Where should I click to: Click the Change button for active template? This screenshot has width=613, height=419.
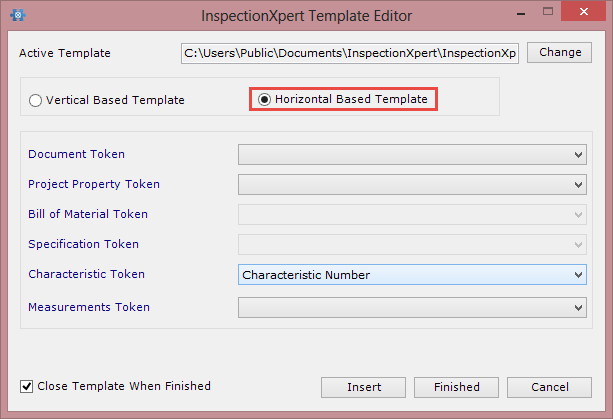tap(559, 52)
